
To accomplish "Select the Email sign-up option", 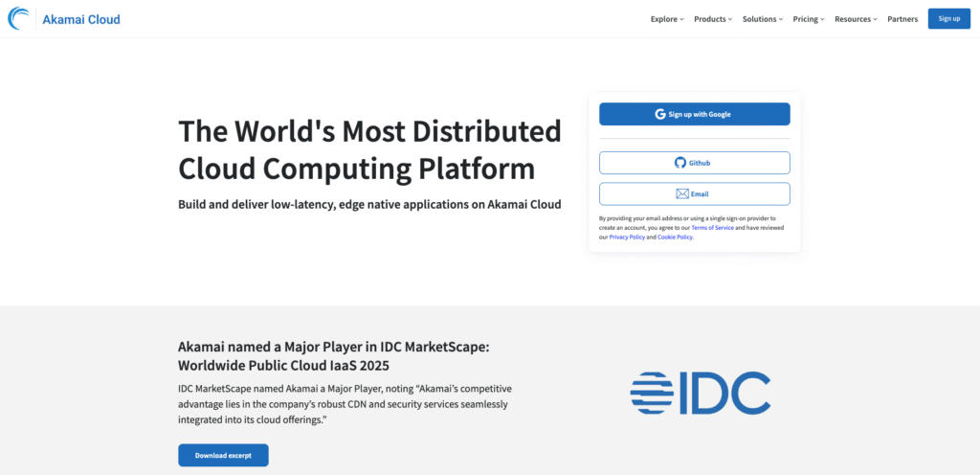I will click(x=695, y=193).
